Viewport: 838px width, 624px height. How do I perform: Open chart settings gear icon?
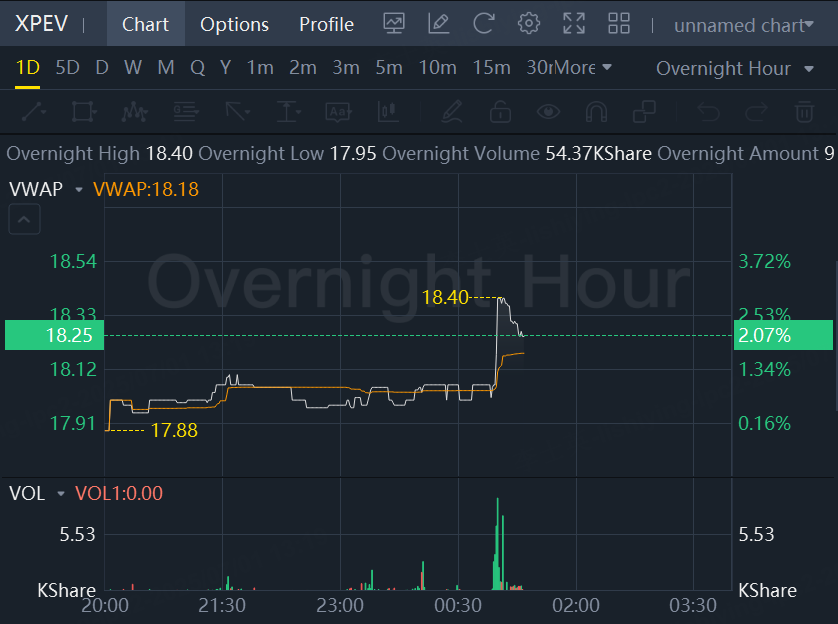click(x=528, y=24)
